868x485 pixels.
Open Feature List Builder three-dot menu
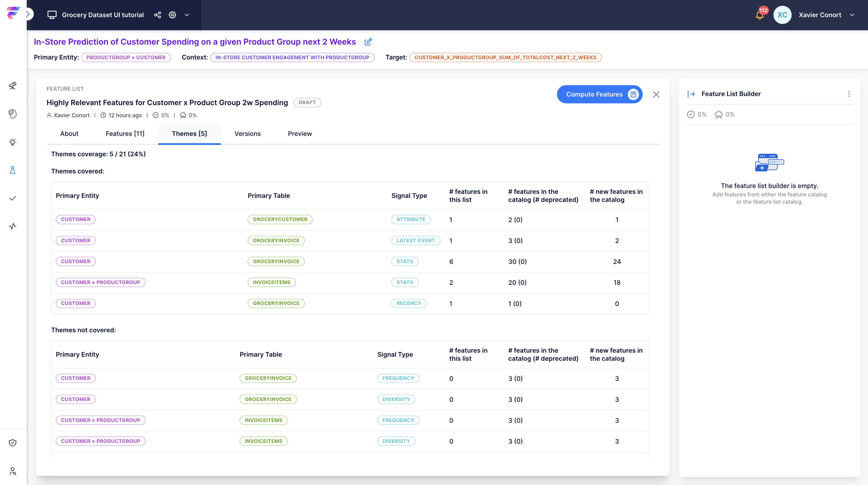click(849, 94)
